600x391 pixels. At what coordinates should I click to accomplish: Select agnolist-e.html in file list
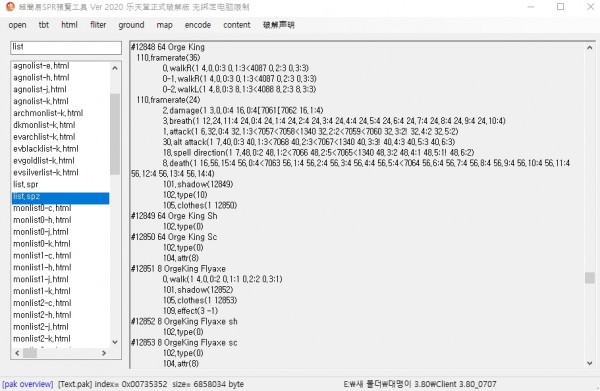pos(41,66)
